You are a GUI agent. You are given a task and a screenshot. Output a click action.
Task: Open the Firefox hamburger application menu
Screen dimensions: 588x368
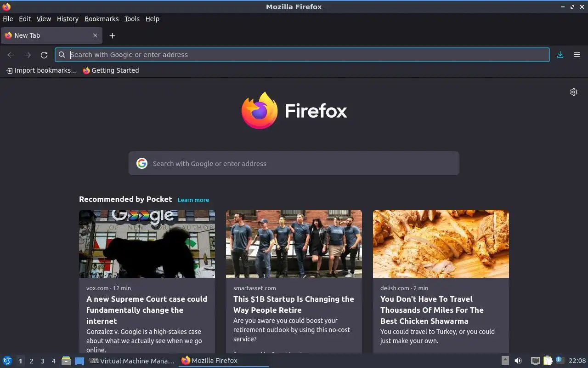click(577, 55)
